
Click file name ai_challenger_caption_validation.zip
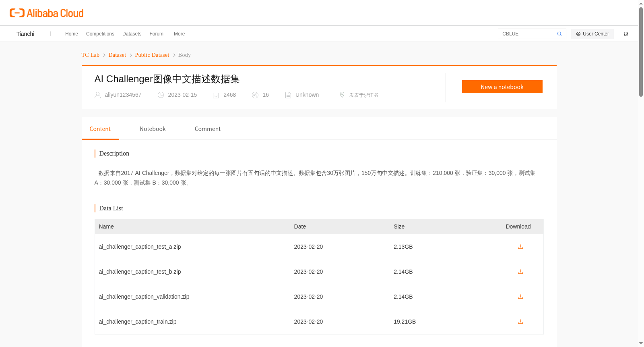(x=144, y=297)
